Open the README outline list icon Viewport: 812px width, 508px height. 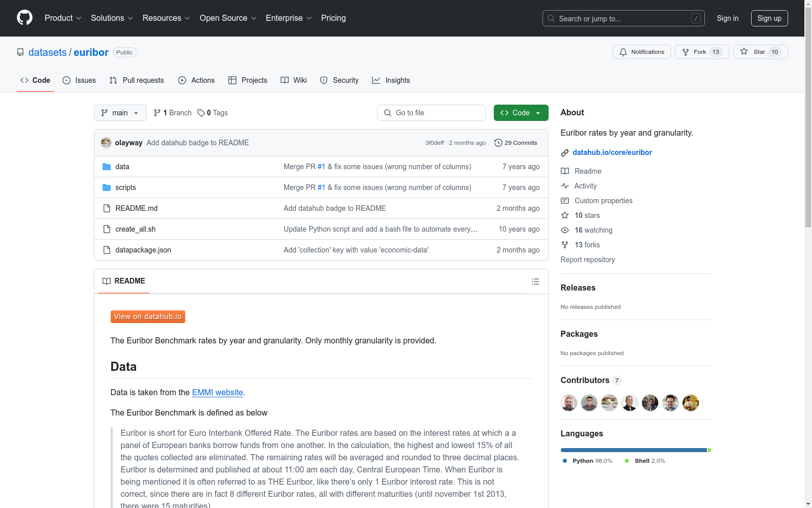pyautogui.click(x=535, y=281)
